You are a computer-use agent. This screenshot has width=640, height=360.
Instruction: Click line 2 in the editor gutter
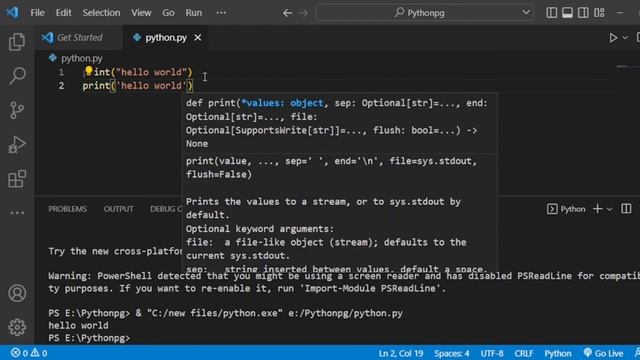tap(61, 86)
